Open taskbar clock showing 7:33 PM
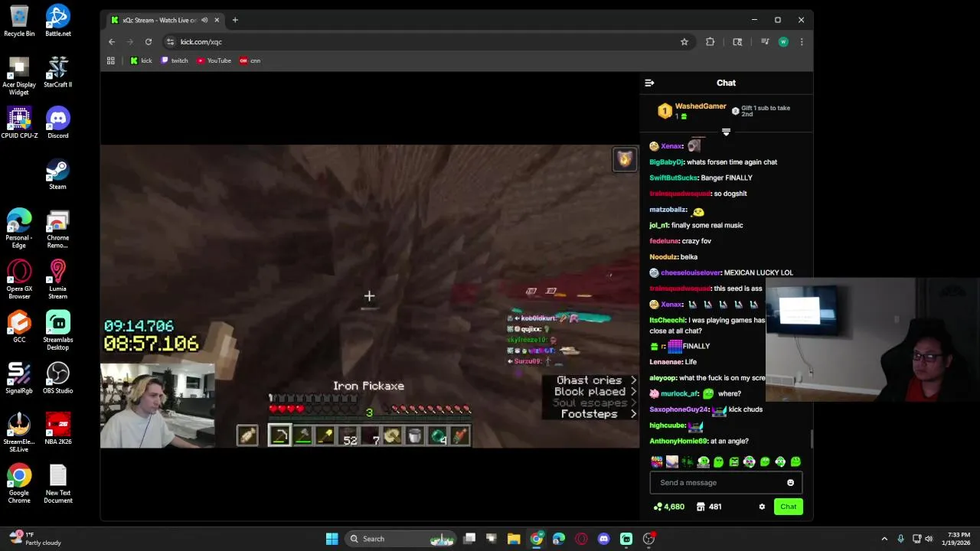This screenshot has width=980, height=551. [x=959, y=539]
